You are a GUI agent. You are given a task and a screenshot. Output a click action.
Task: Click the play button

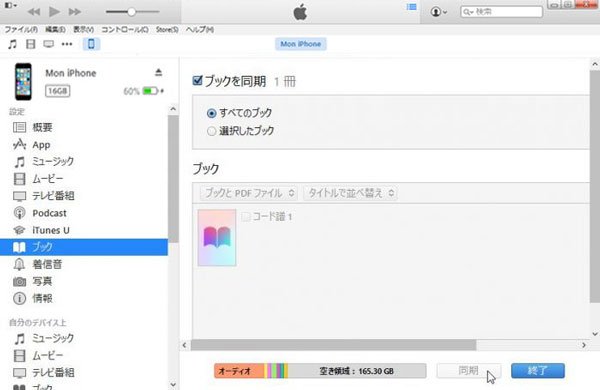click(54, 11)
